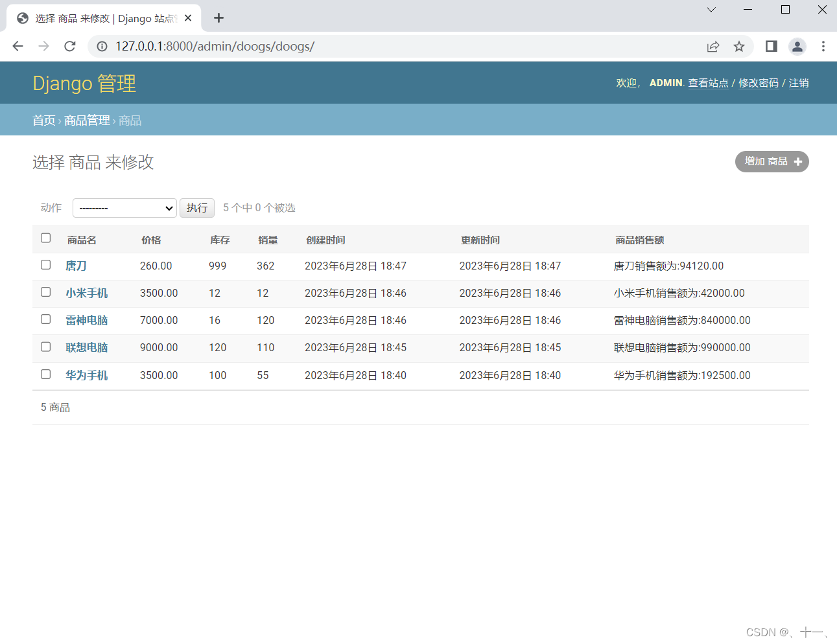837x644 pixels.
Task: Click the site information icon in address bar
Action: [x=102, y=46]
